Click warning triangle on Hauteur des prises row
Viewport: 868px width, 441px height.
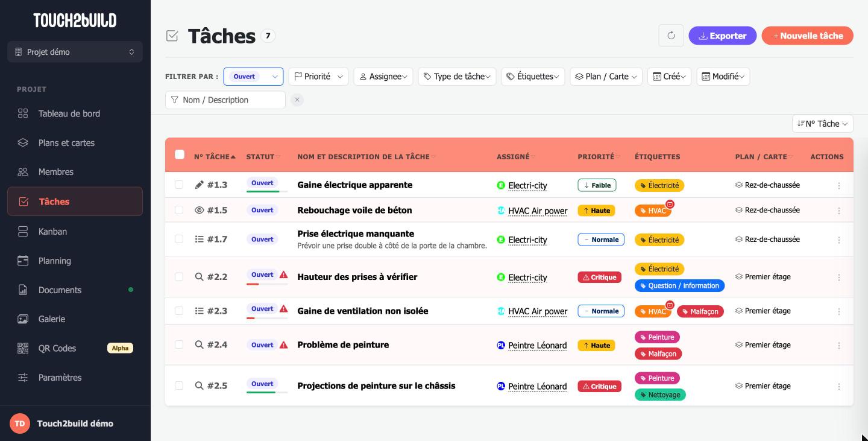283,274
